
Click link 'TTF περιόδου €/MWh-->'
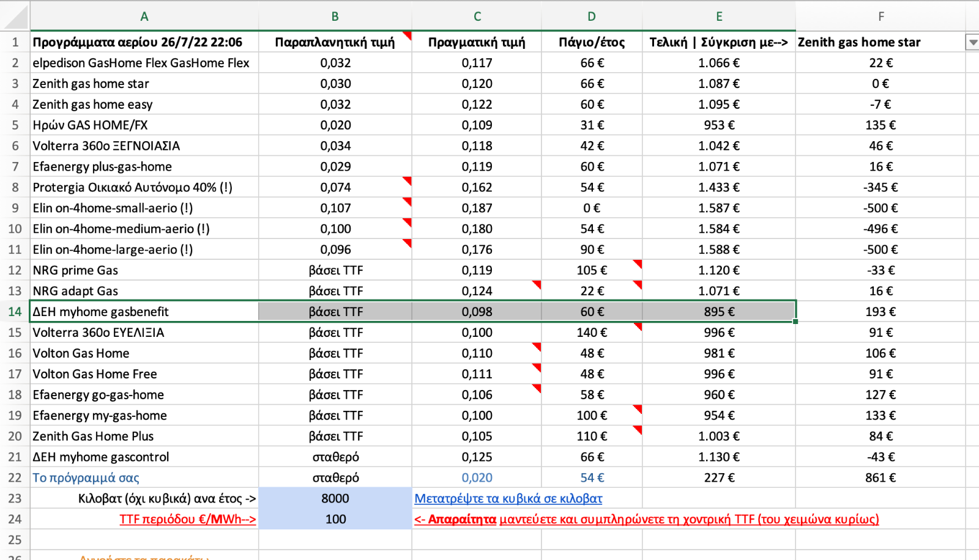pyautogui.click(x=188, y=519)
